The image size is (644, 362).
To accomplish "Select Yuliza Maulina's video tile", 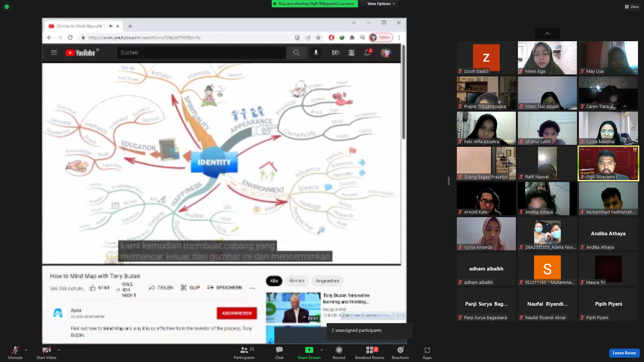I will (608, 128).
